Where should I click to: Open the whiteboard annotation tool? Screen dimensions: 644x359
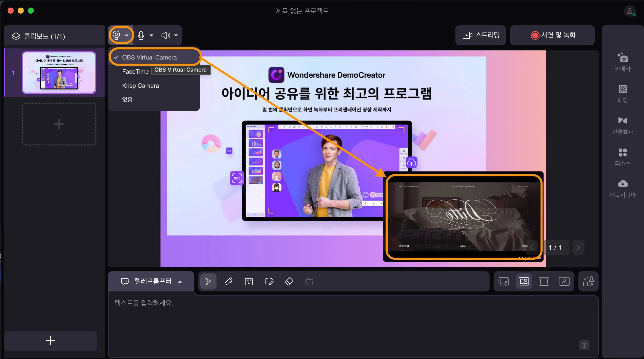coord(269,281)
